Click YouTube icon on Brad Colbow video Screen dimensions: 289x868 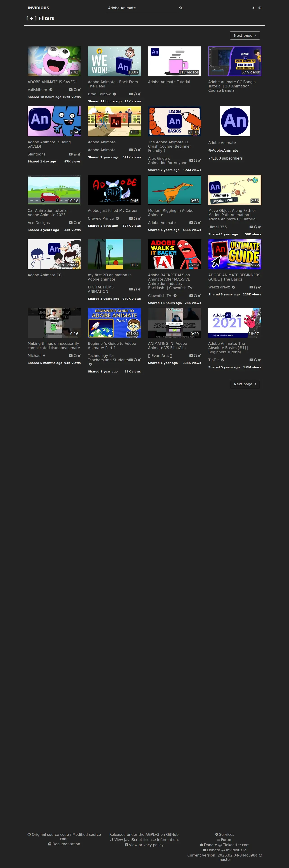tap(131, 94)
